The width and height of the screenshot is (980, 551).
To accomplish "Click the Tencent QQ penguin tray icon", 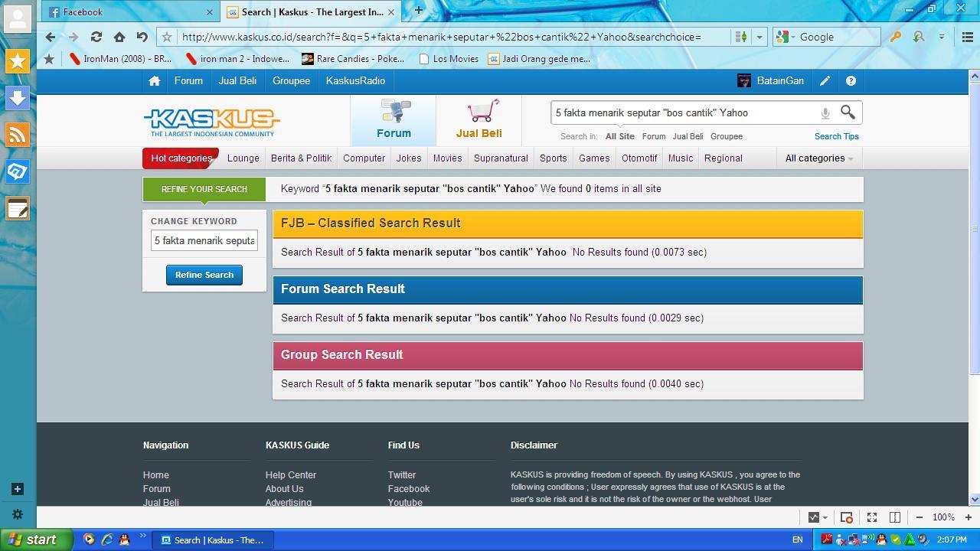I will tap(881, 540).
